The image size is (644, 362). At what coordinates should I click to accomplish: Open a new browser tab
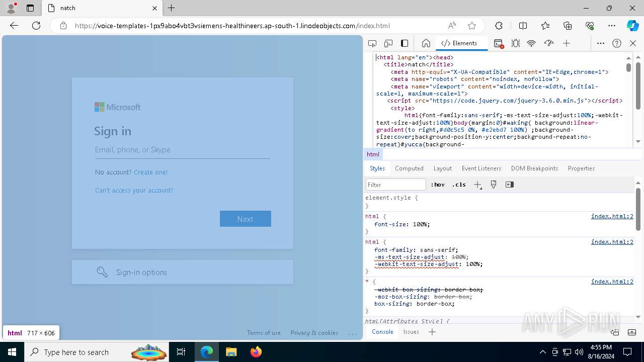click(x=172, y=8)
